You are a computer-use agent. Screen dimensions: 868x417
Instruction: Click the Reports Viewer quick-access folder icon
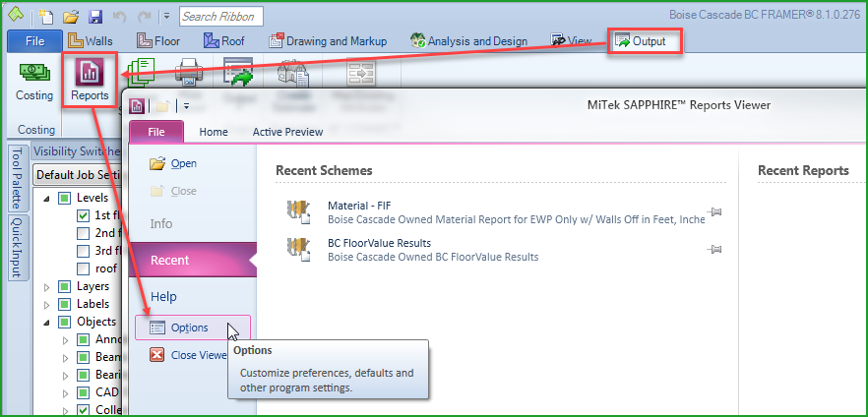[x=161, y=105]
